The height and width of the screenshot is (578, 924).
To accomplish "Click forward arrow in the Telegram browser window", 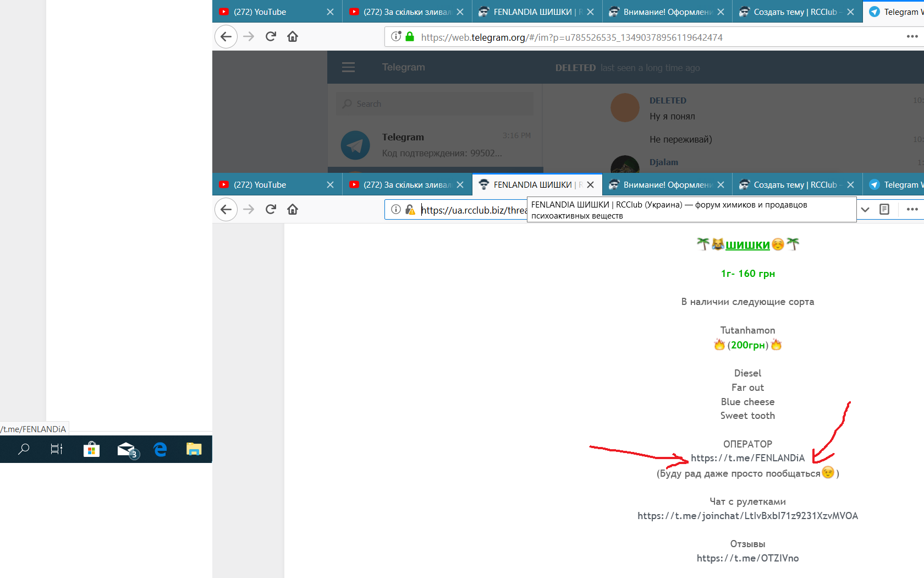I will 249,37.
